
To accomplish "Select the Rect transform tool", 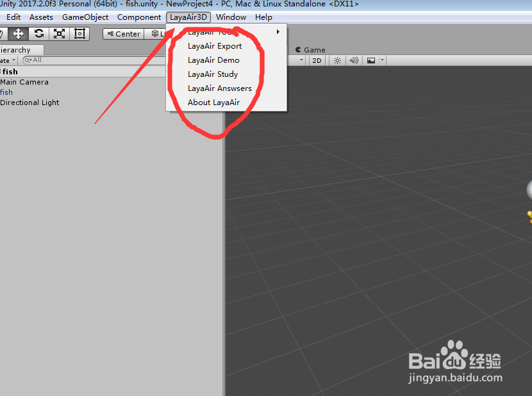I will [79, 33].
